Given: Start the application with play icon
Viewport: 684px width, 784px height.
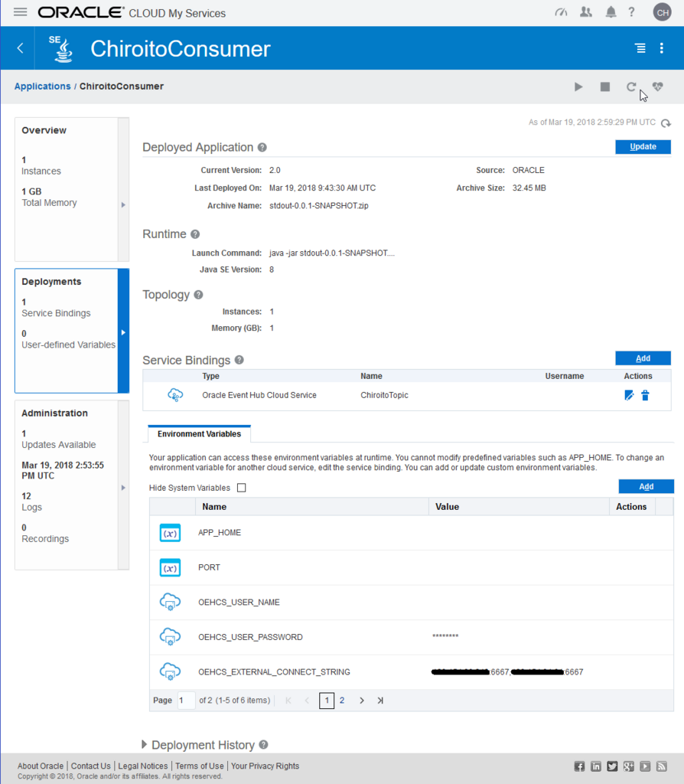Looking at the screenshot, I should tap(578, 87).
